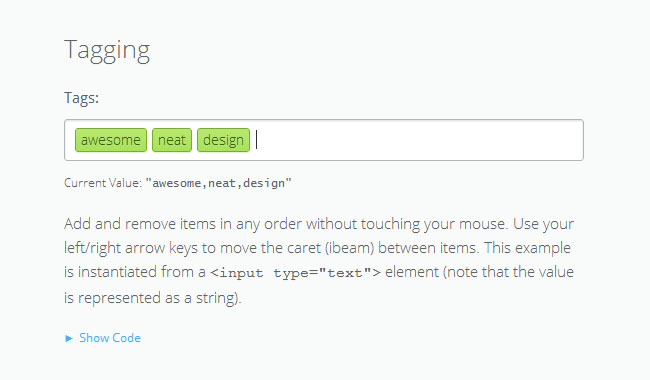
Task: Click the "awesome,neat,design" value string
Action: pyautogui.click(x=218, y=183)
